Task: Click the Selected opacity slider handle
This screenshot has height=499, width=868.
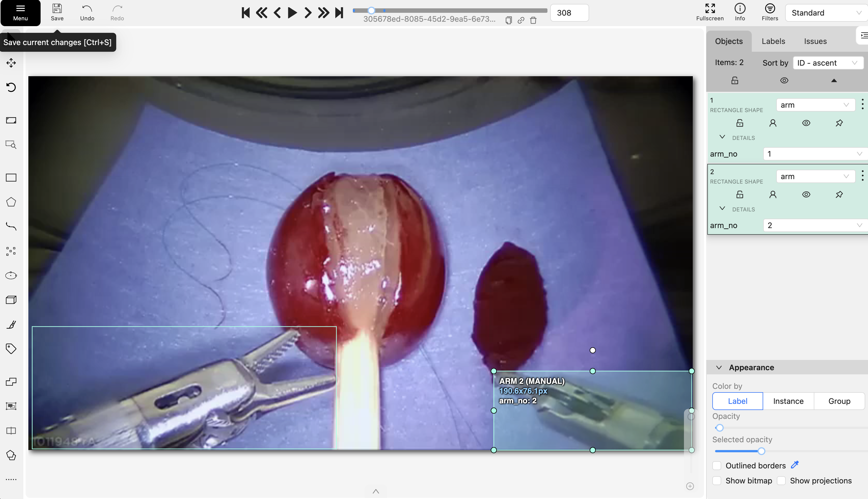Action: pos(761,451)
